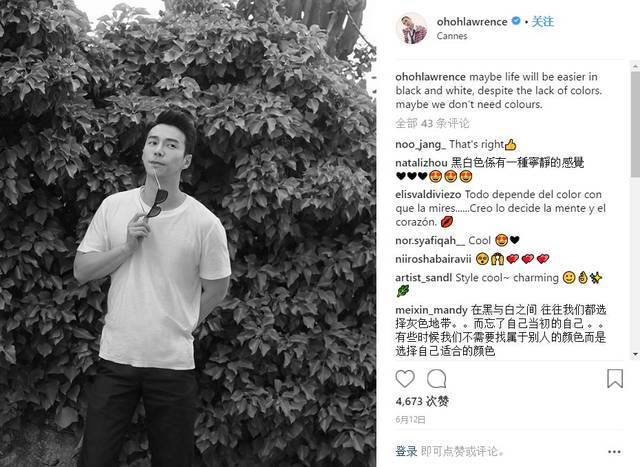The image size is (640, 467).
Task: Open the comment speech bubble icon
Action: (x=436, y=379)
